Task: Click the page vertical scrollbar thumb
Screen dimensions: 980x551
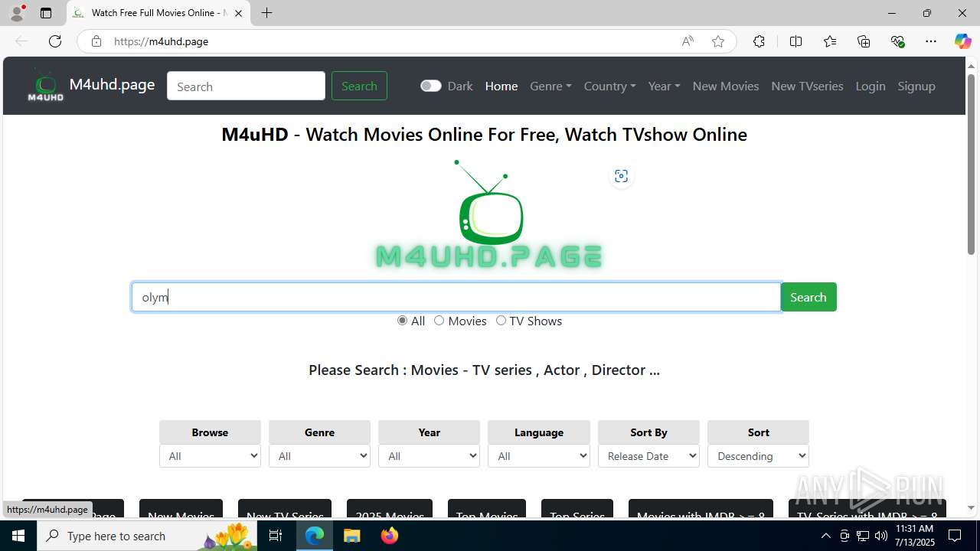Action: pos(972,165)
